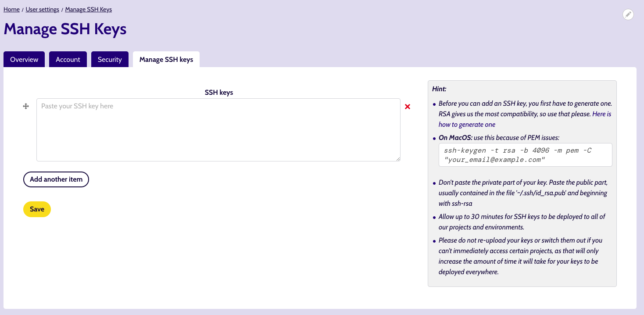Grab the move handle beside SSH key field
Viewport: 644px width, 315px height.
[x=26, y=106]
